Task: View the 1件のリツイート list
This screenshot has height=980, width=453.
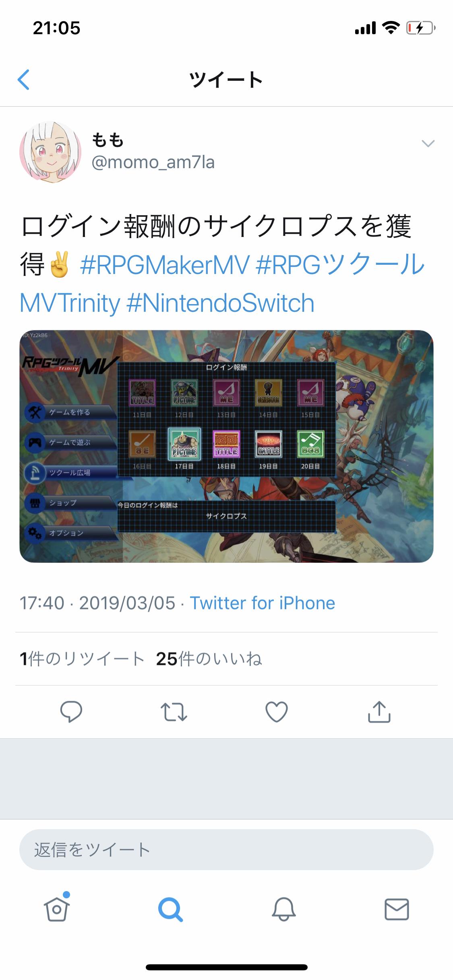Action: pyautogui.click(x=82, y=659)
